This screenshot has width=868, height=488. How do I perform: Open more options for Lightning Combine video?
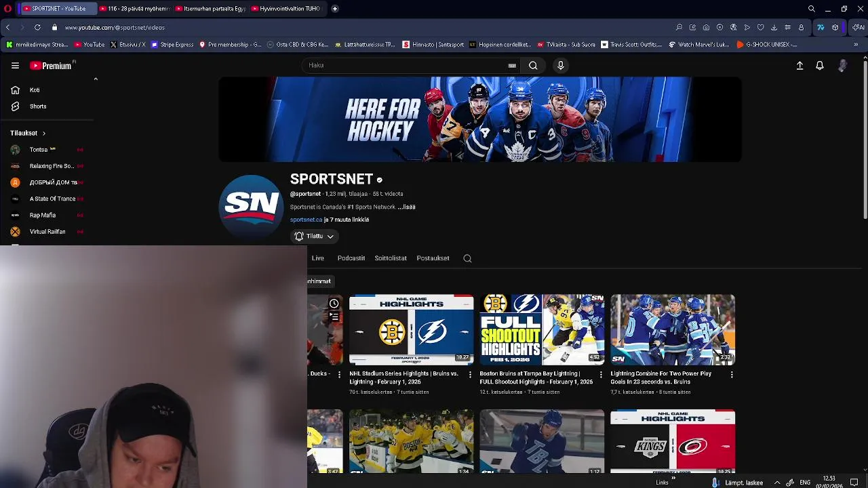tap(732, 374)
